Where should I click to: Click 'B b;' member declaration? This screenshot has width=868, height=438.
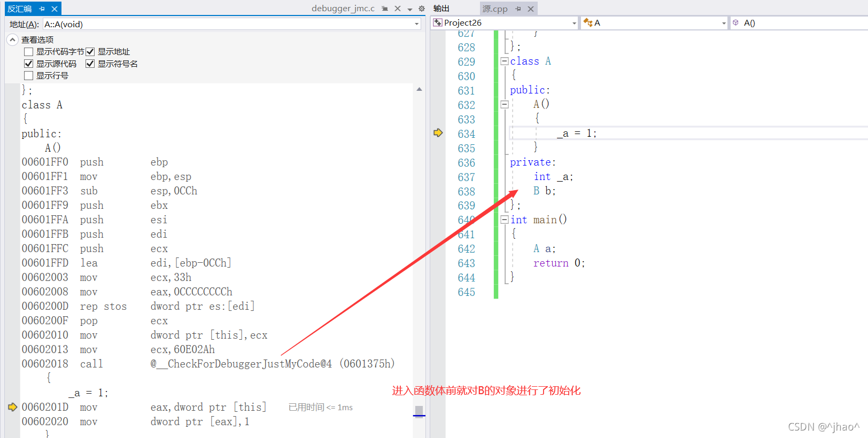(545, 191)
